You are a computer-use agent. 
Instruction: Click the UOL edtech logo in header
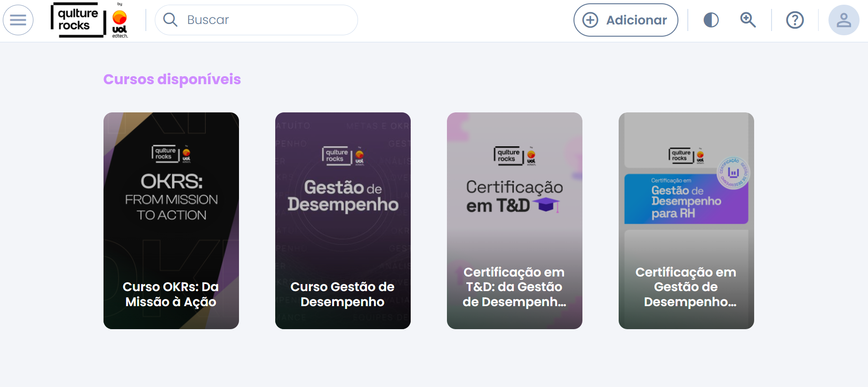[120, 21]
